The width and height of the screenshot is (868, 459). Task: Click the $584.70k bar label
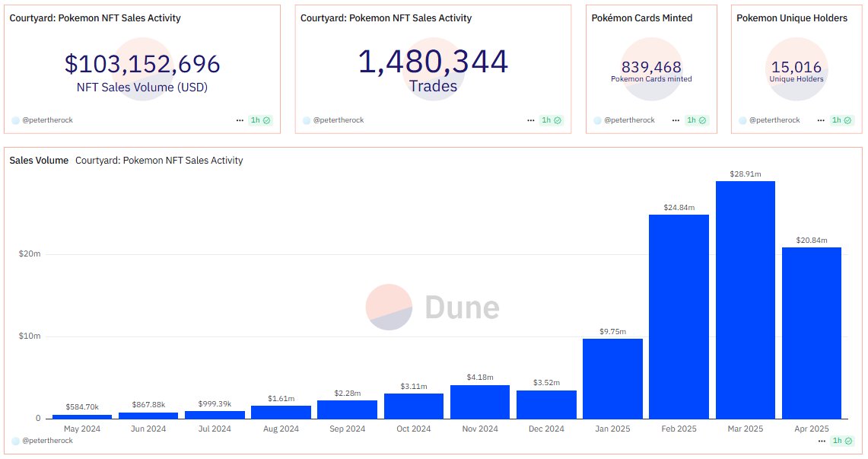[x=82, y=407]
